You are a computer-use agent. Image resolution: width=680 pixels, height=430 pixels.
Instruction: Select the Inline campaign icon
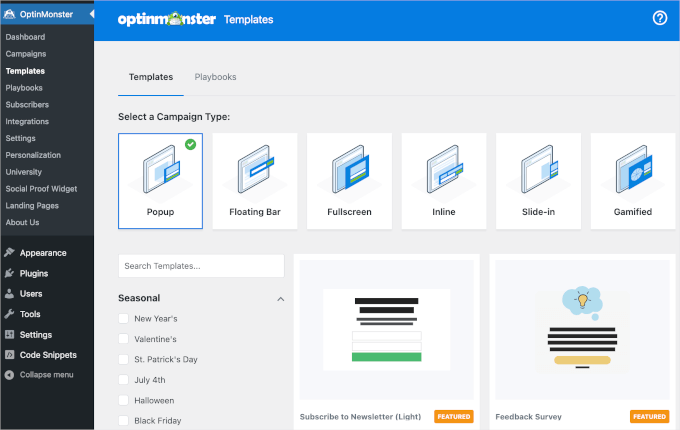tap(445, 169)
